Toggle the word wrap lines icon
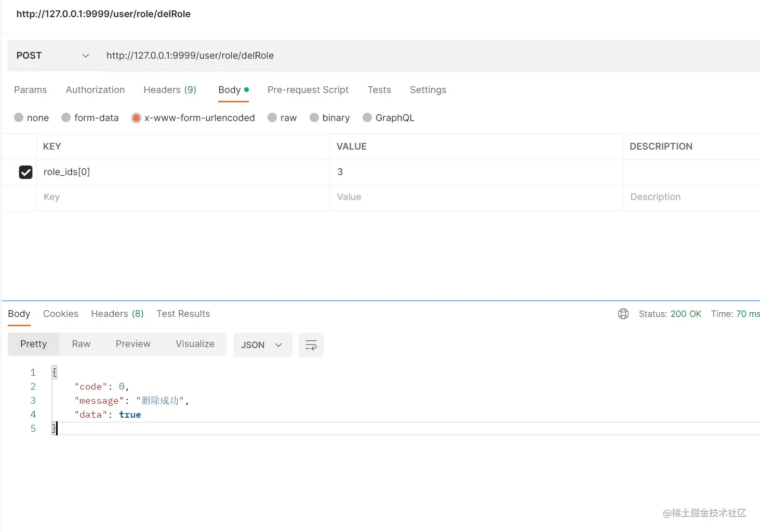 point(311,345)
